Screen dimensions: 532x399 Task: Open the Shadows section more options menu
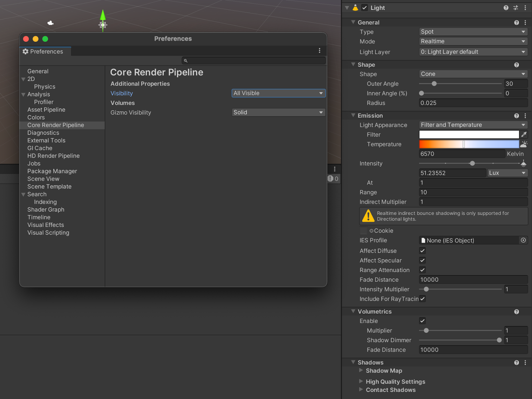[x=525, y=362]
